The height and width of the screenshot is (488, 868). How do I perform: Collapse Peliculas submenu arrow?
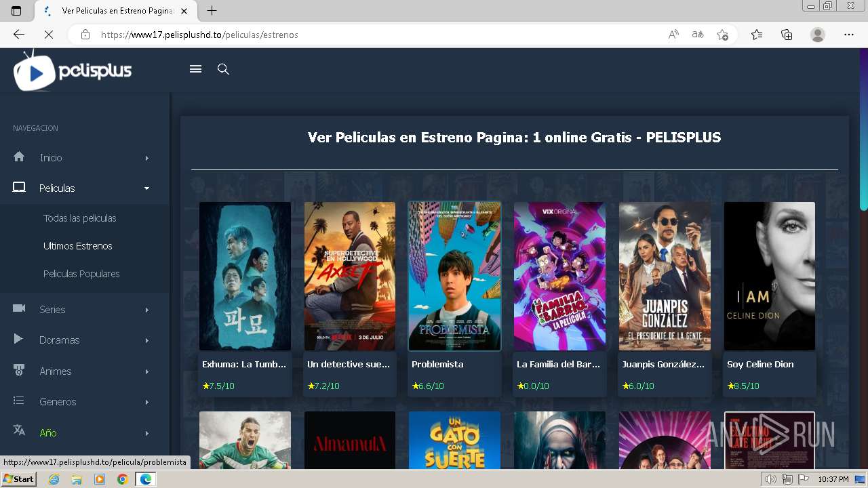tap(146, 188)
